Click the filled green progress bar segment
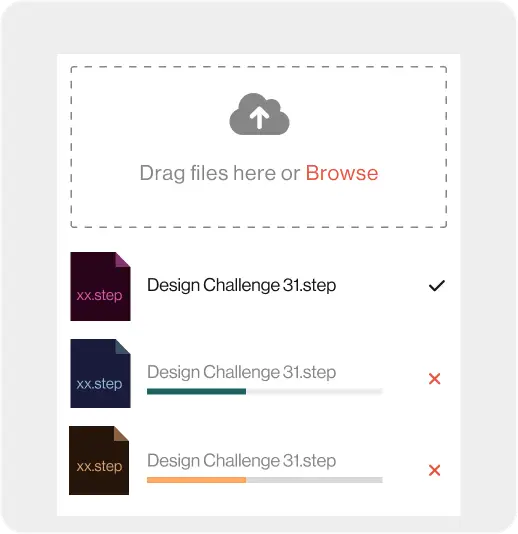 (x=197, y=392)
